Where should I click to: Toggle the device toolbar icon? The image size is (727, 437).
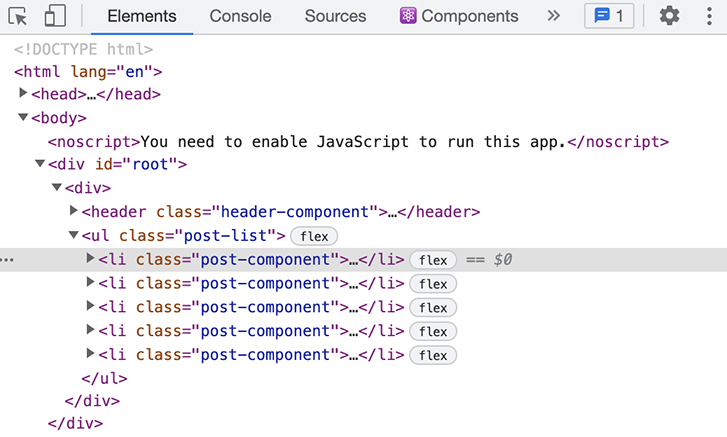click(x=55, y=16)
